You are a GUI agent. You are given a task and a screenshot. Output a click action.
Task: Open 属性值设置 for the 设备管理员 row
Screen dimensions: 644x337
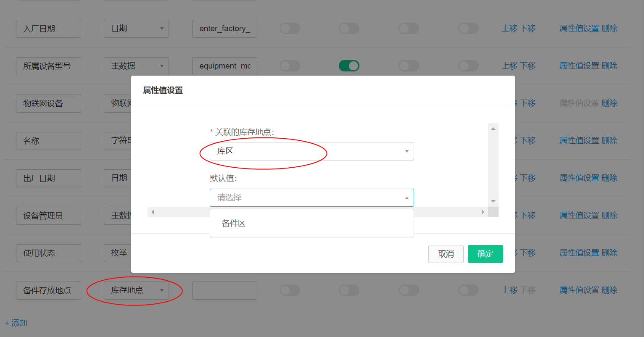(579, 216)
